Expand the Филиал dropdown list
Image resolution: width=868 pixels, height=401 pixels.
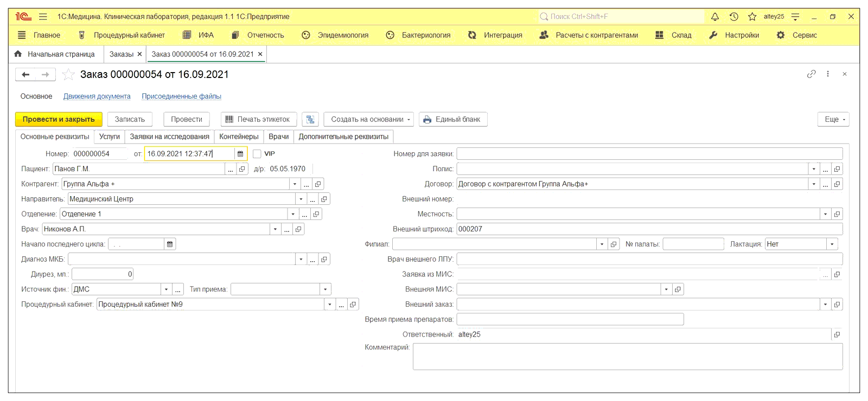point(602,244)
